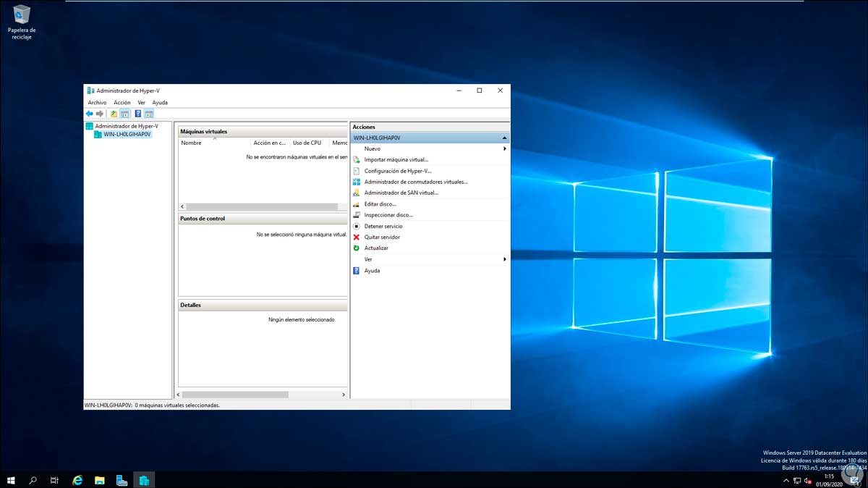The image size is (868, 488).
Task: Click the Máquinas virtuales horizontal scrollbar
Action: coord(263,206)
